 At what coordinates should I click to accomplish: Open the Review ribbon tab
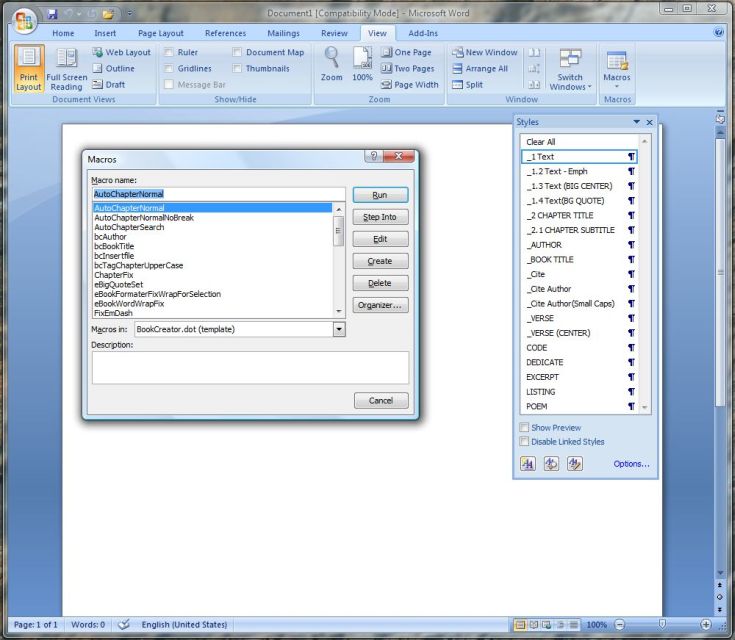pyautogui.click(x=334, y=33)
